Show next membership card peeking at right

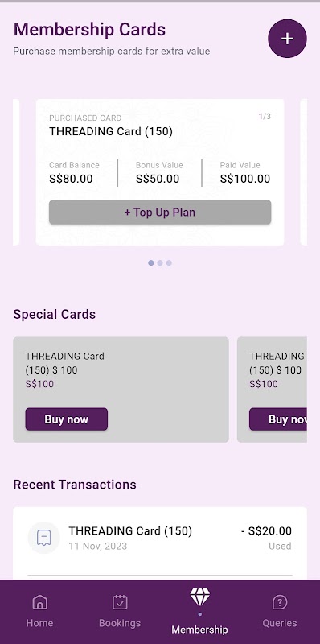coord(304,172)
